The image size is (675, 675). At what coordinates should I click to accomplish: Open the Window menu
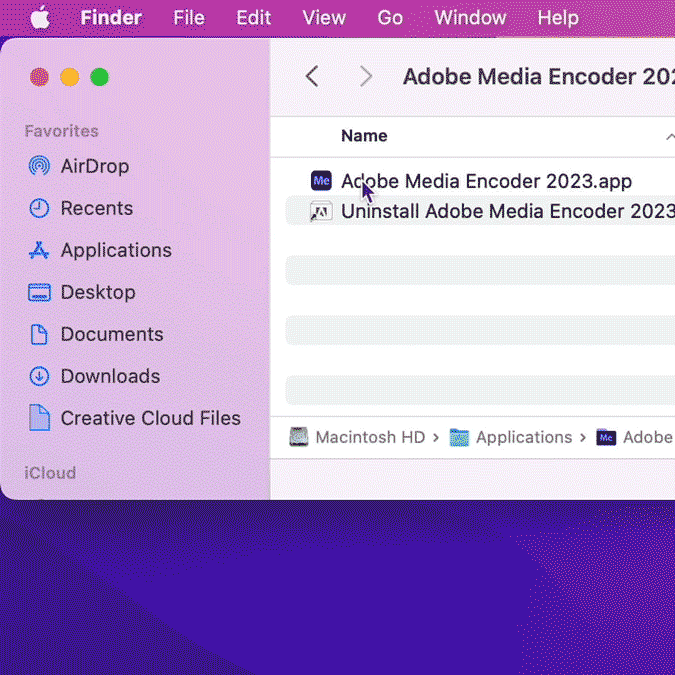[x=470, y=18]
